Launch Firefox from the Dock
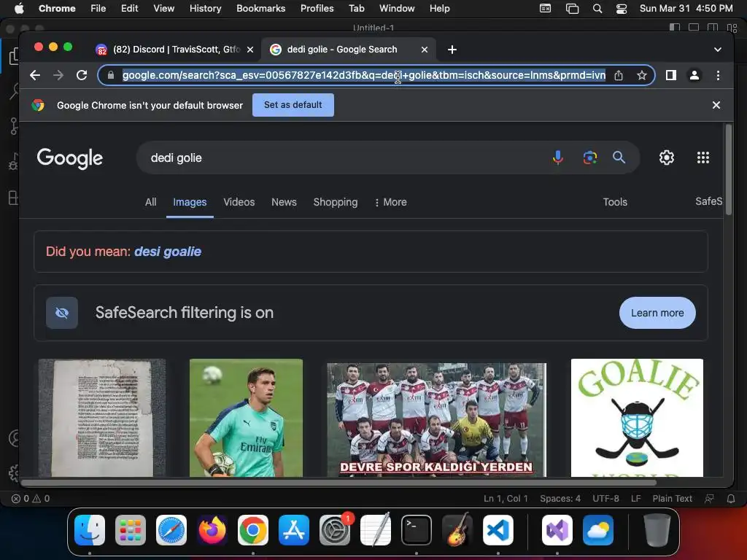The image size is (747, 560). 212,530
